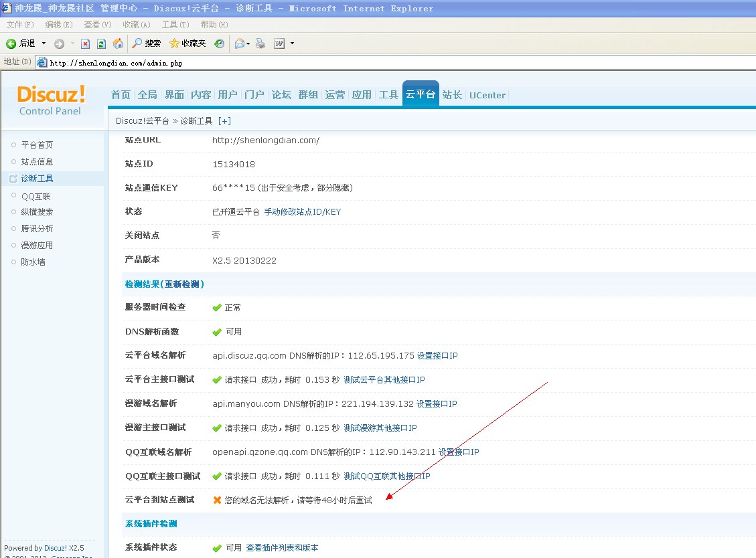
Task: Click 测试漫游其他接口IP link
Action: click(380, 428)
